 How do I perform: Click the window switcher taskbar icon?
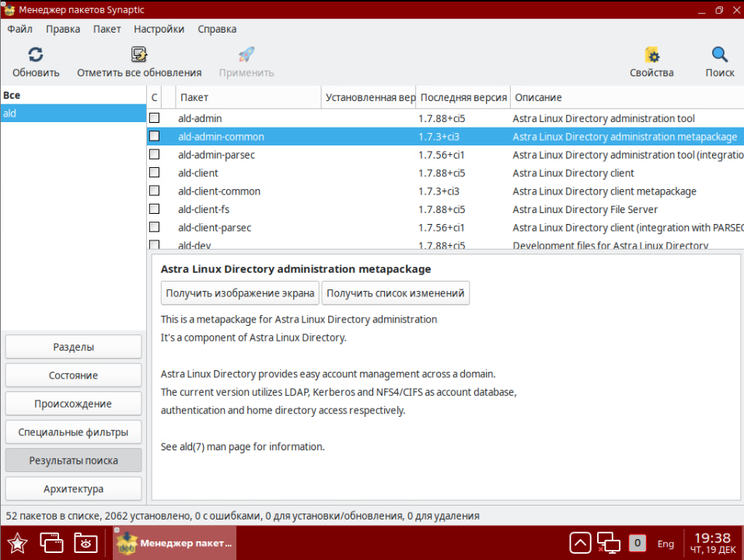(51, 543)
